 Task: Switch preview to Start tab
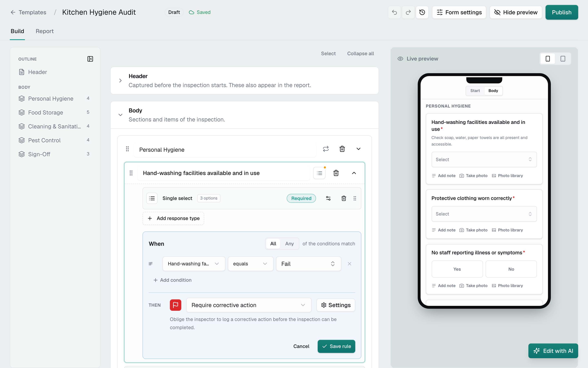tap(475, 91)
